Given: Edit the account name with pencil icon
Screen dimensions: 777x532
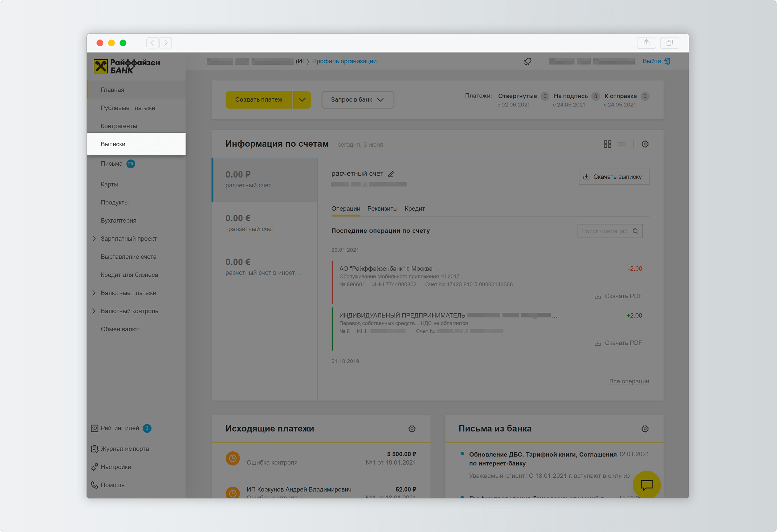Looking at the screenshot, I should click(x=391, y=174).
